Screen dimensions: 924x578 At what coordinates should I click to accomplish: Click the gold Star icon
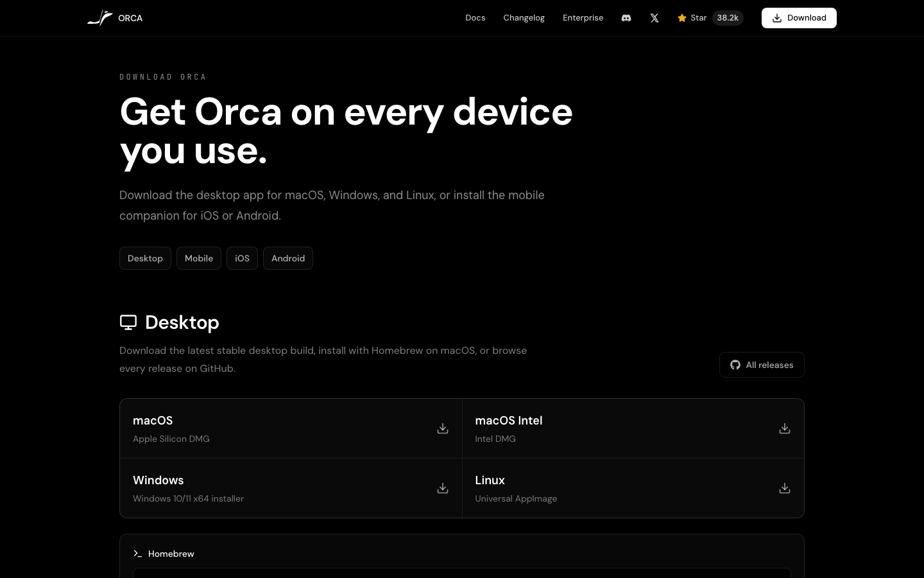[682, 18]
